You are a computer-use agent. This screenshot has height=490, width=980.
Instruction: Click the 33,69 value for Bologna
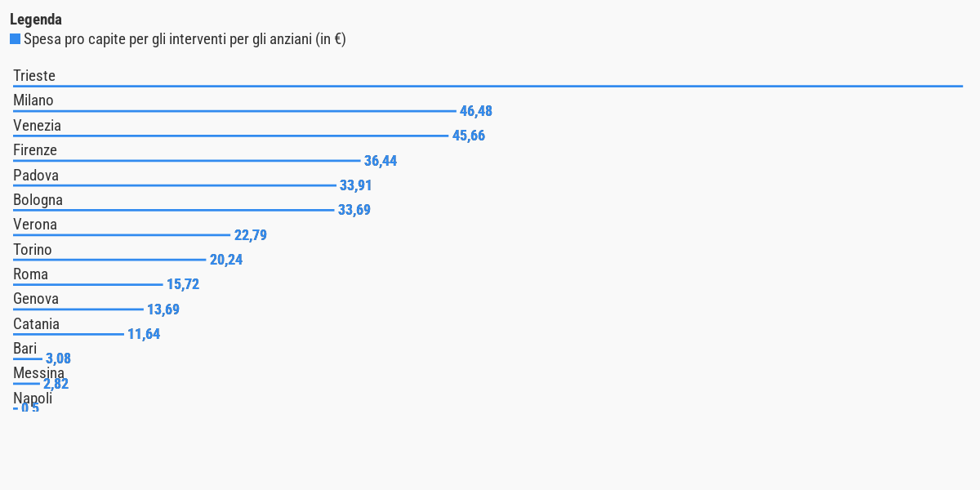tap(354, 210)
